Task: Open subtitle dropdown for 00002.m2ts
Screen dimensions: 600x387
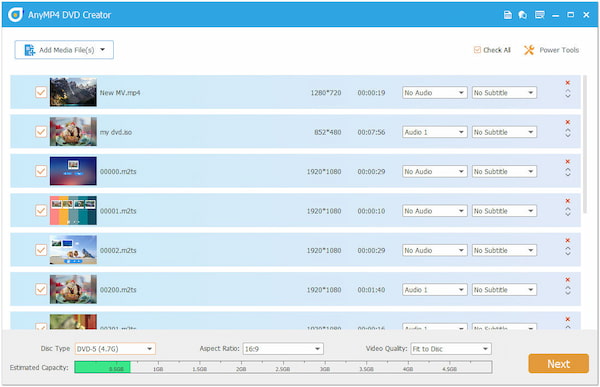Action: [x=504, y=250]
